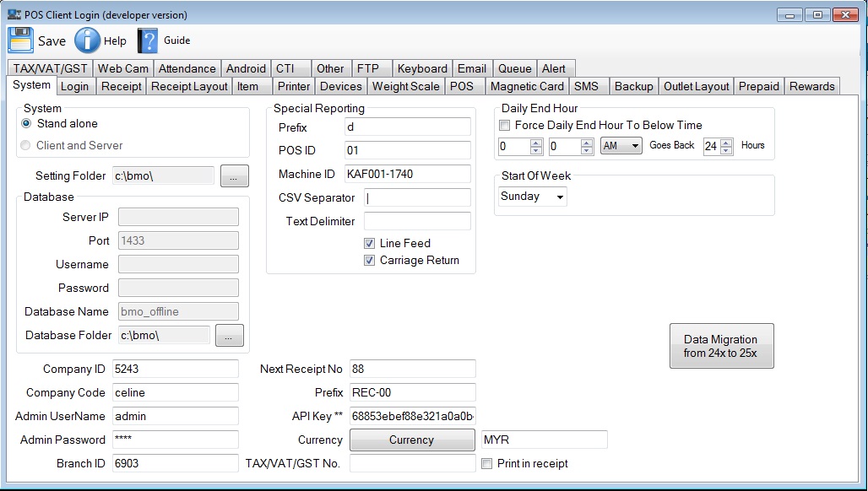Image resolution: width=868 pixels, height=491 pixels.
Task: Select the Client and Server radio button
Action: pyautogui.click(x=25, y=145)
